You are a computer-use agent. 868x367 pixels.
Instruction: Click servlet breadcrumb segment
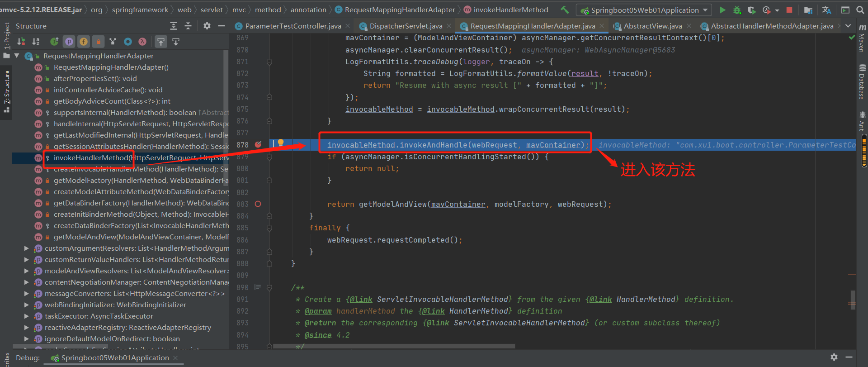pos(212,10)
